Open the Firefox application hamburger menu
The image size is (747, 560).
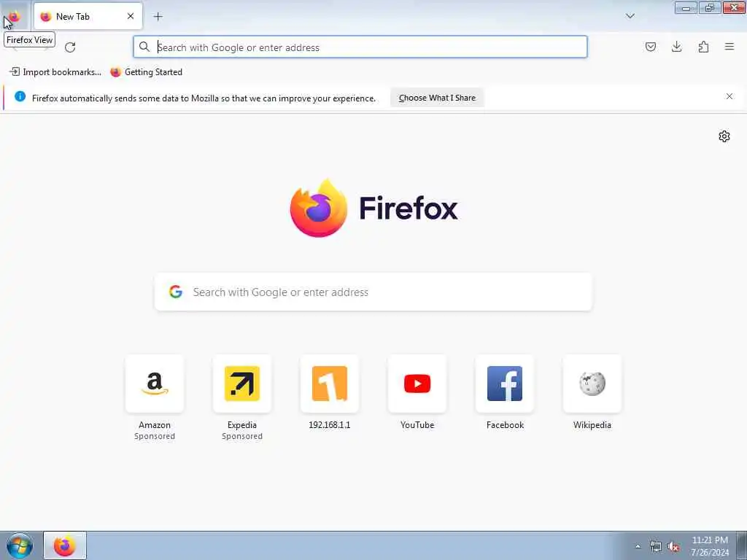click(x=729, y=47)
